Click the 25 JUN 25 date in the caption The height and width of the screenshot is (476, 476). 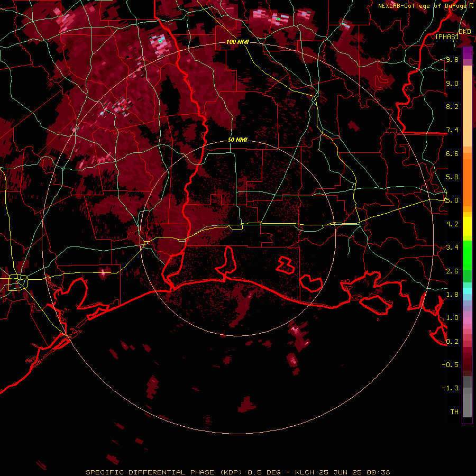click(x=340, y=472)
